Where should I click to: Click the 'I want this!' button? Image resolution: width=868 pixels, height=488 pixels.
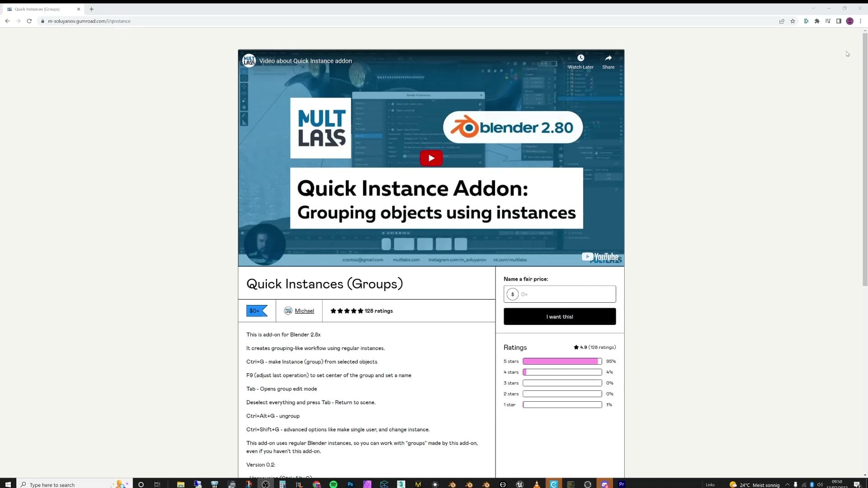pyautogui.click(x=560, y=317)
